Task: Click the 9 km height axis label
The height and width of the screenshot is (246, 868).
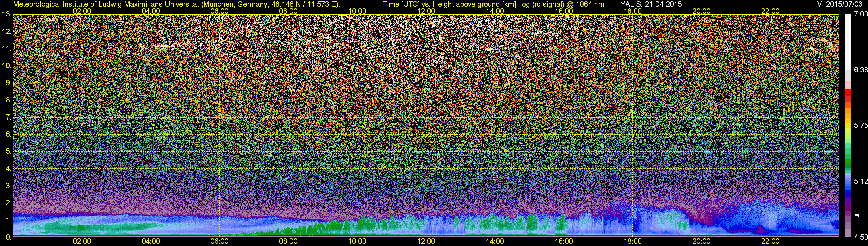Action: tap(8, 83)
